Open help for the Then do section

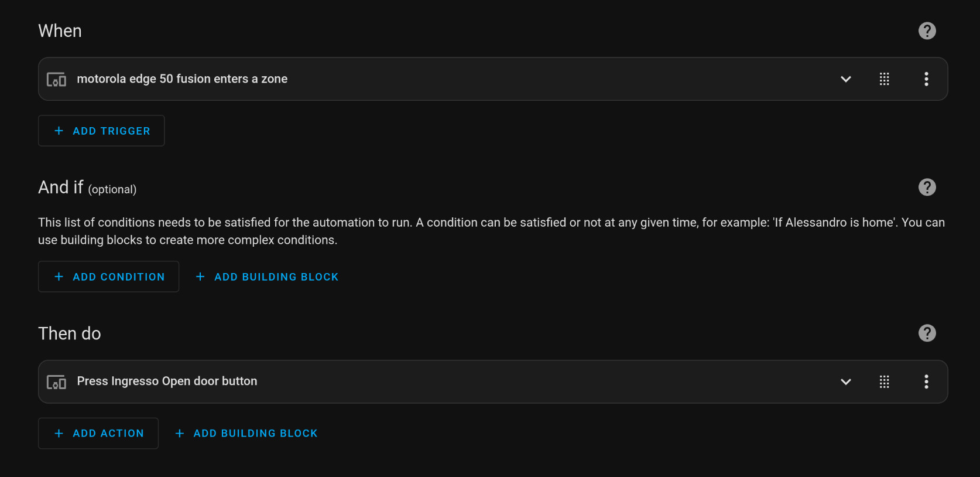(x=927, y=333)
